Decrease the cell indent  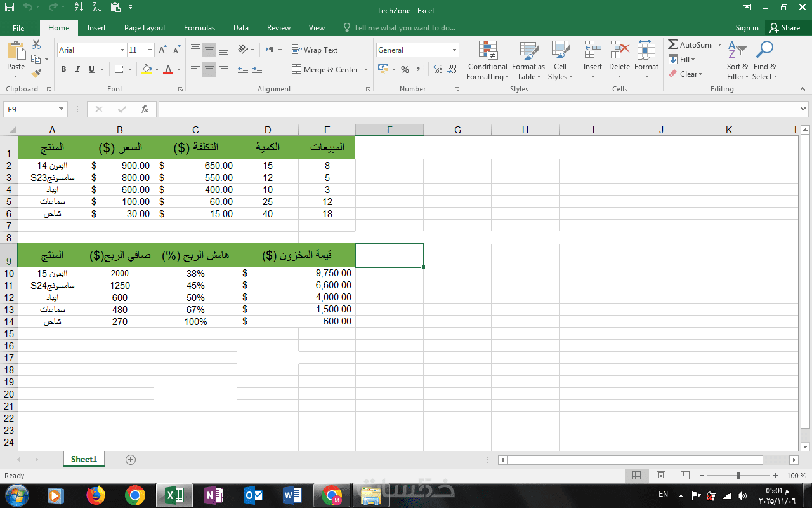point(243,69)
